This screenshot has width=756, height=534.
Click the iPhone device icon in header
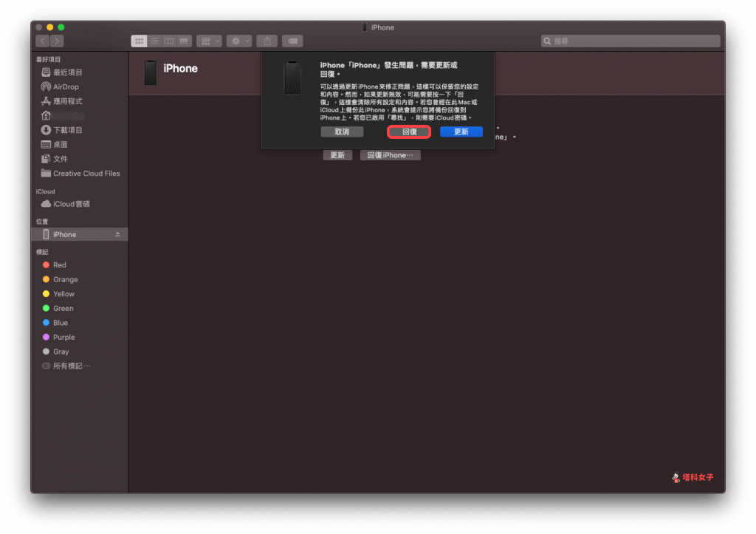point(151,73)
